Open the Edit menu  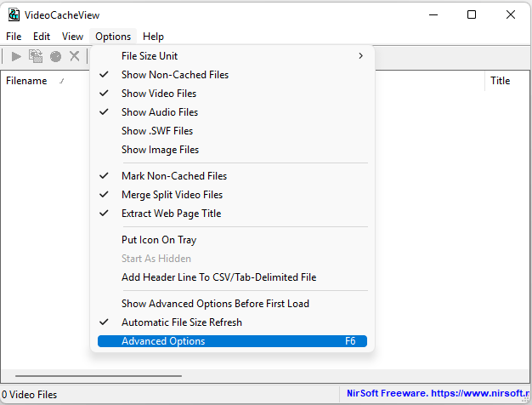pos(42,37)
